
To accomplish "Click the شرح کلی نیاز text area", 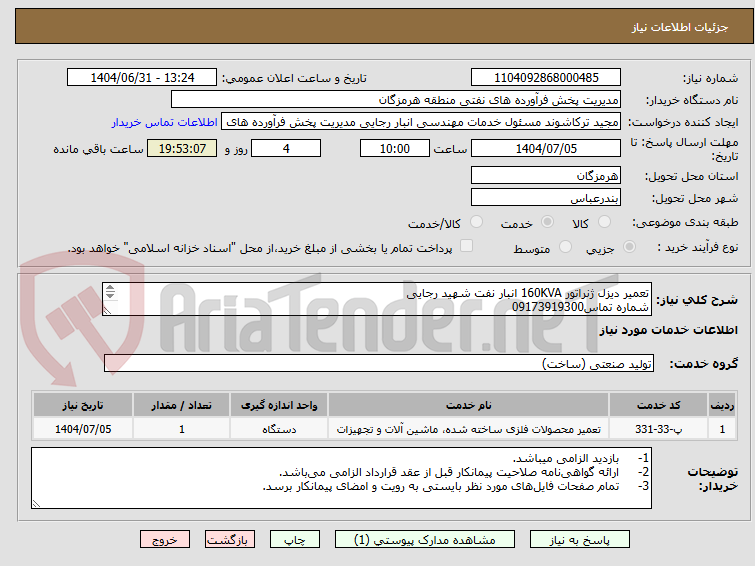I will [x=377, y=300].
